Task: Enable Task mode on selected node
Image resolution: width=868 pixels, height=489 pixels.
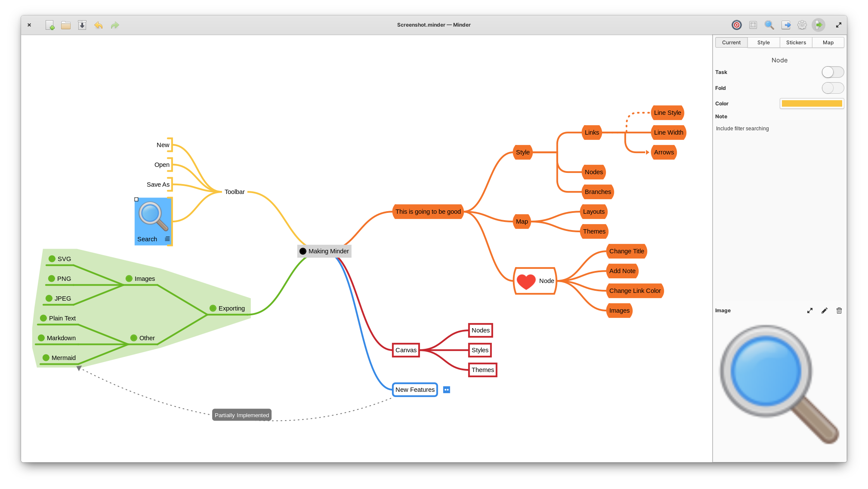Action: 832,72
